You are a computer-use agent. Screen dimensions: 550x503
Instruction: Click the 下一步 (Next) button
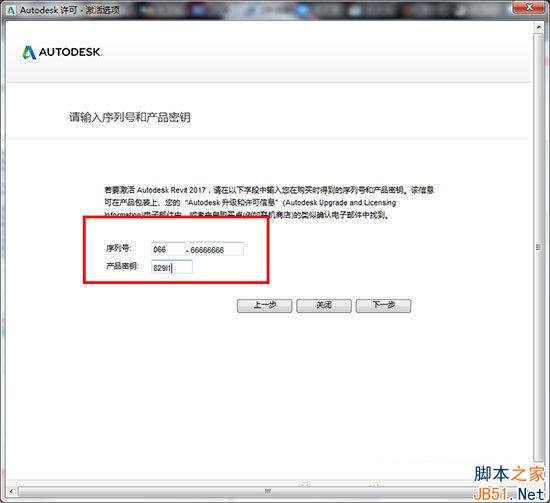[383, 306]
